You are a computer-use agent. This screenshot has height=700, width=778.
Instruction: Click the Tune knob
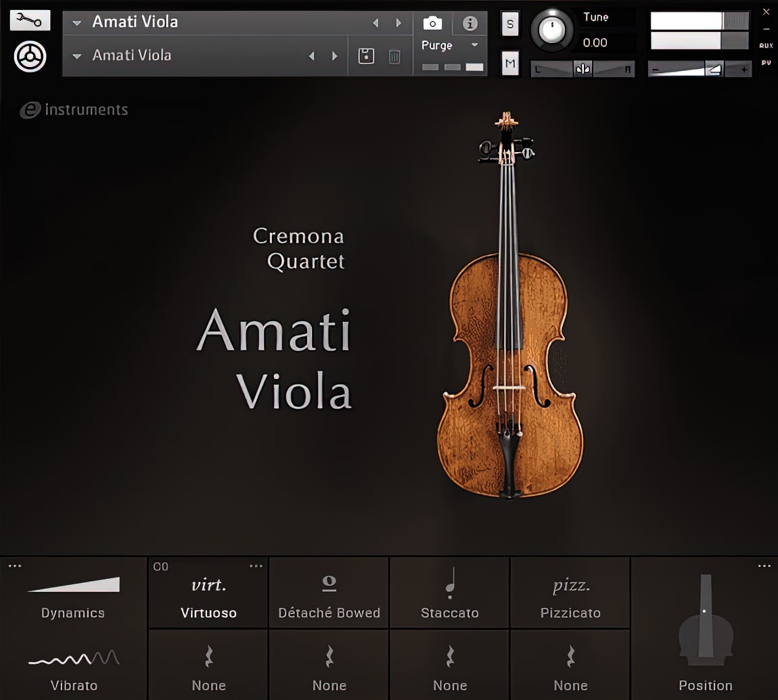pos(552,30)
